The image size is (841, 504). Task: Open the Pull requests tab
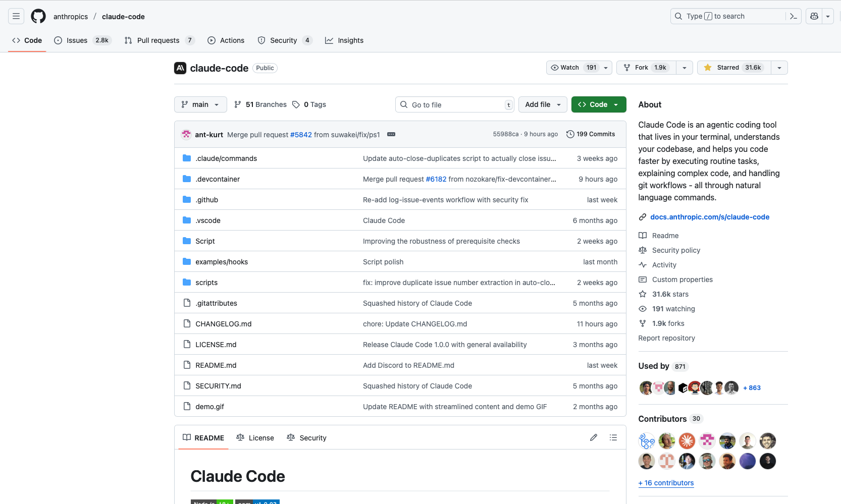click(x=160, y=40)
